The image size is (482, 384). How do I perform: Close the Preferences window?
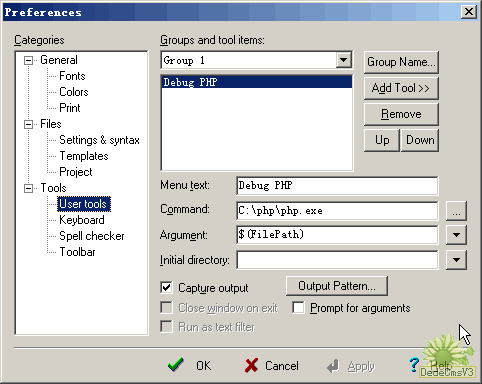click(x=469, y=12)
